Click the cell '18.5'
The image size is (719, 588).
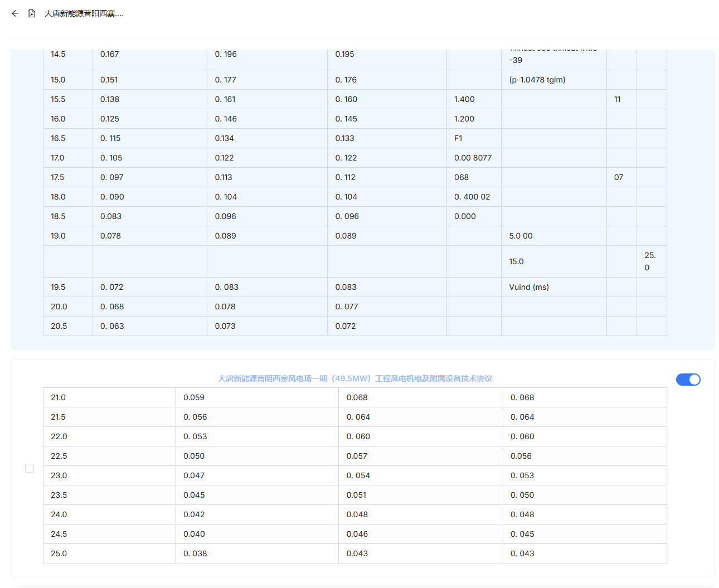click(x=68, y=216)
